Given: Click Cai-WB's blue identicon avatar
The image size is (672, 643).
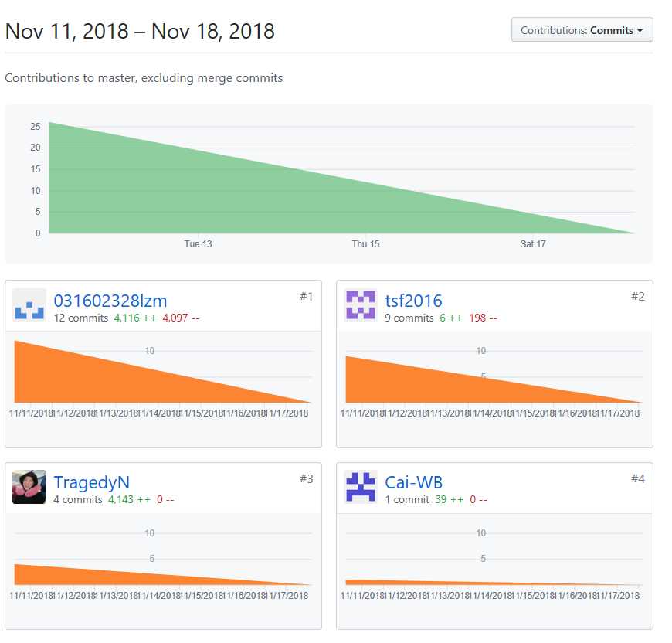Looking at the screenshot, I should pyautogui.click(x=361, y=487).
